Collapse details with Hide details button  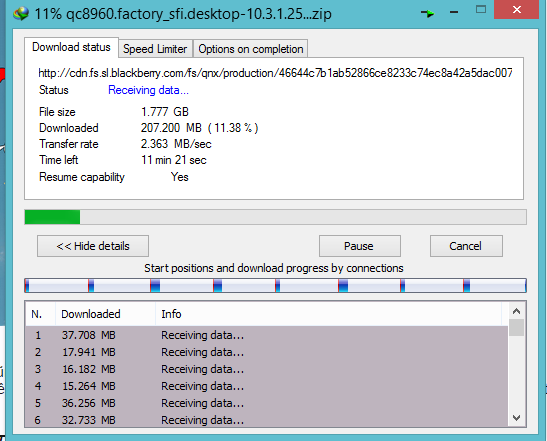tap(93, 246)
